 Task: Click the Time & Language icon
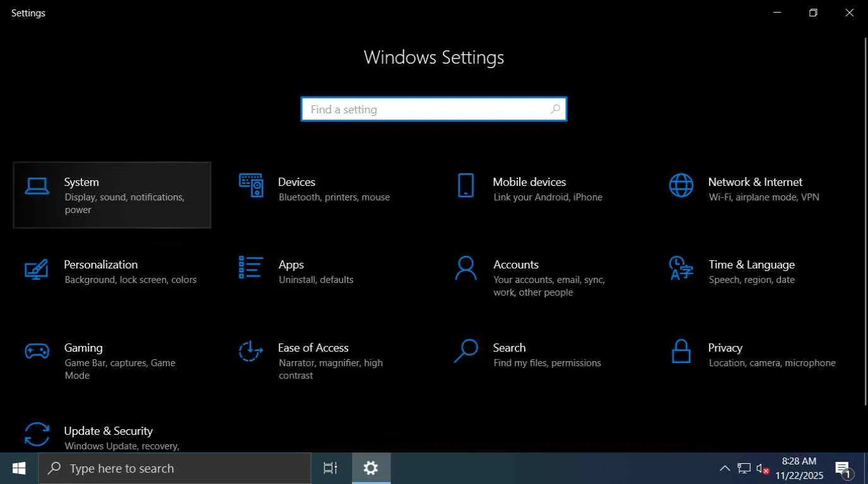(x=681, y=268)
